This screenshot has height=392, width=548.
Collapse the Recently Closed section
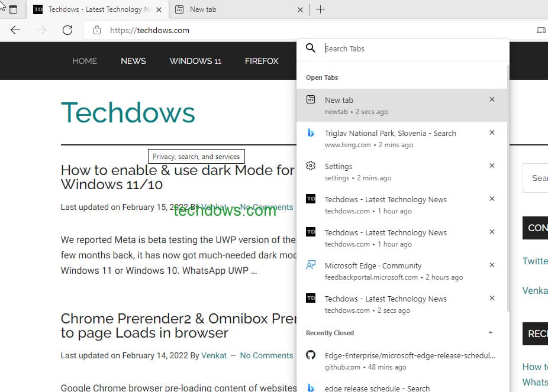(491, 333)
